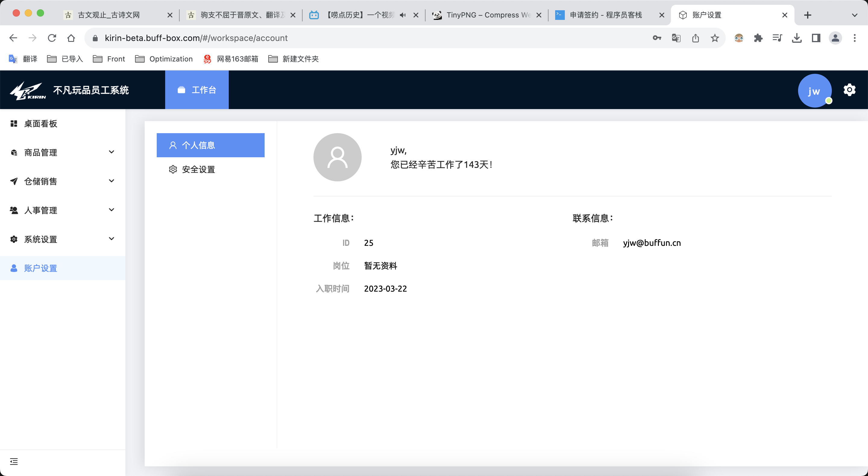The width and height of the screenshot is (868, 476).
Task: Open the Chrome profile icon
Action: (x=835, y=38)
